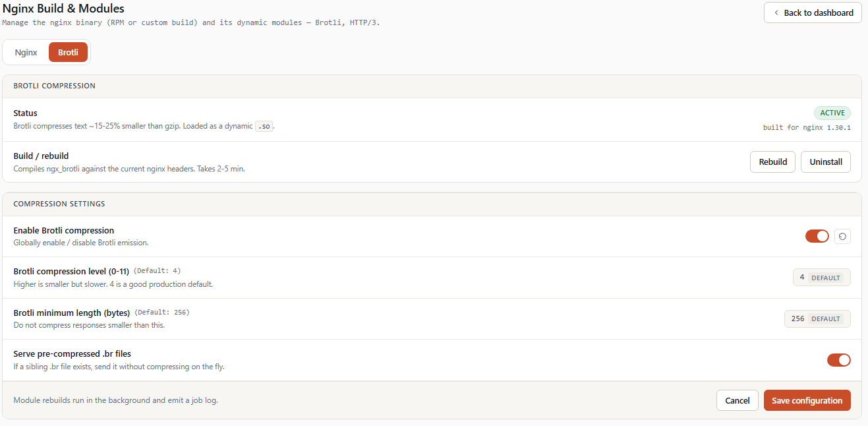Click 'Module rebuilds run in the background' note
Screen dimensions: 868x426
tap(115, 400)
